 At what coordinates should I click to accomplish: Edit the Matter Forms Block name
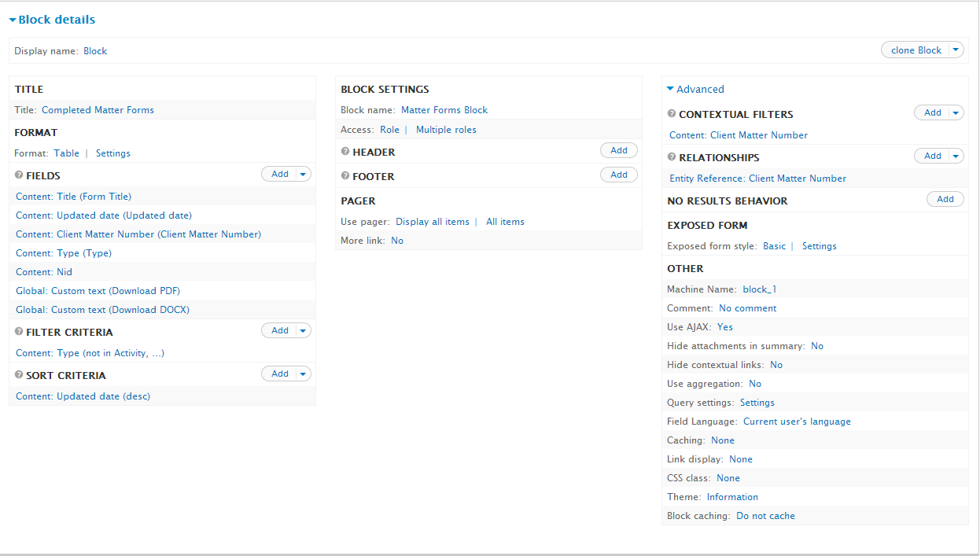coord(444,110)
